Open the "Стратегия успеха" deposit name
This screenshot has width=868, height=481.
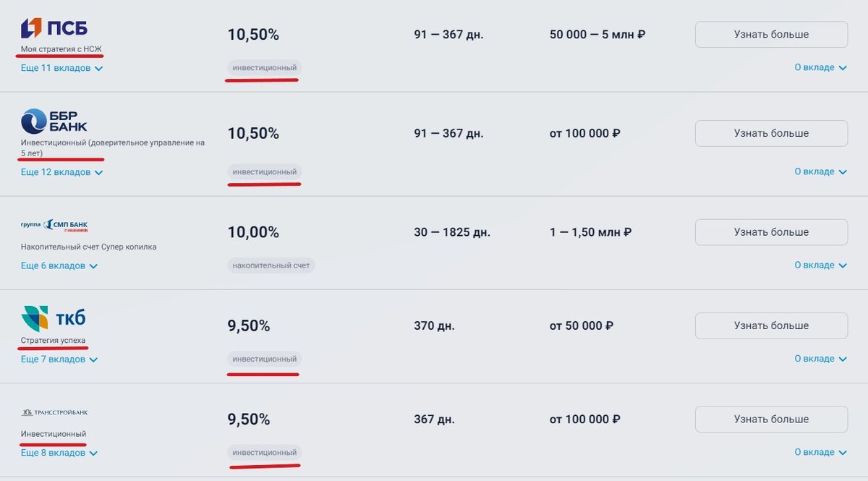54,340
